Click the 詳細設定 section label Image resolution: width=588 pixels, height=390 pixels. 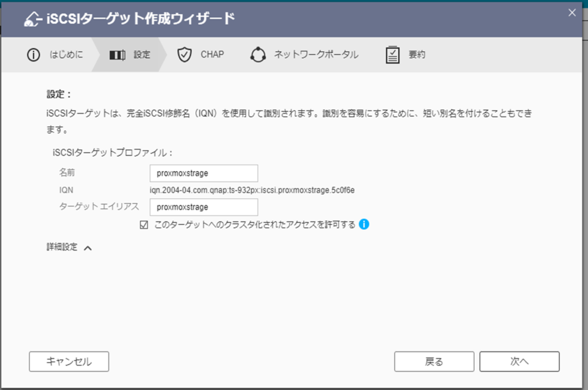(62, 248)
